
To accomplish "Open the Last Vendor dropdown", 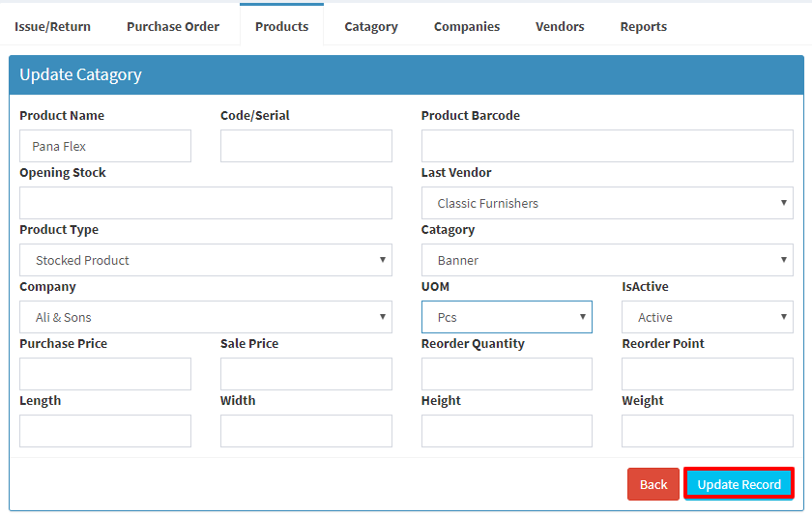I will point(607,203).
